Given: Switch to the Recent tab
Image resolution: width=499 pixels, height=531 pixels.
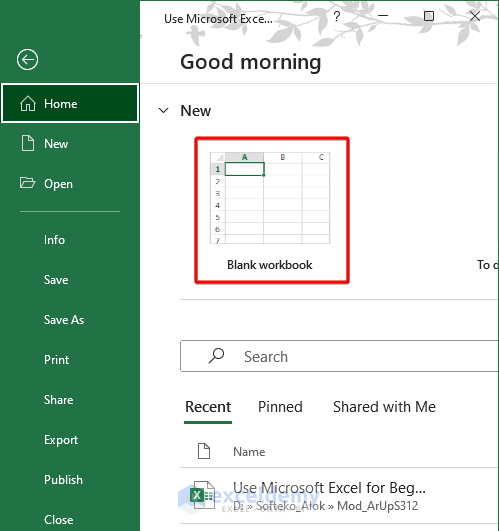Looking at the screenshot, I should 208,407.
